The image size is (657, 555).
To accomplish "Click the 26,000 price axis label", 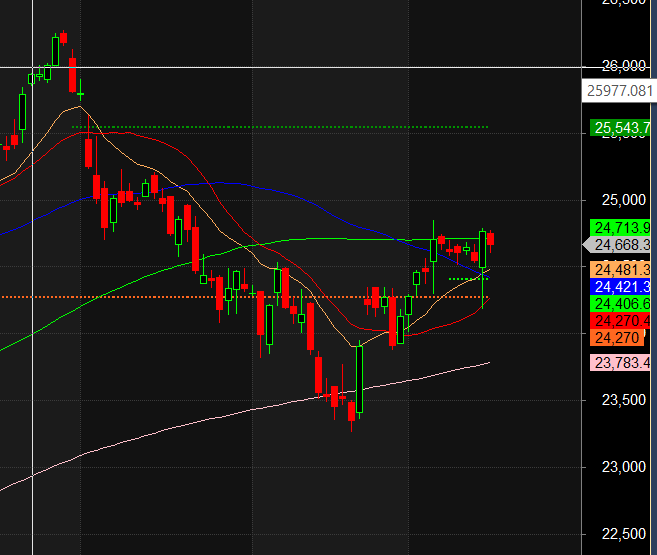I will click(623, 66).
